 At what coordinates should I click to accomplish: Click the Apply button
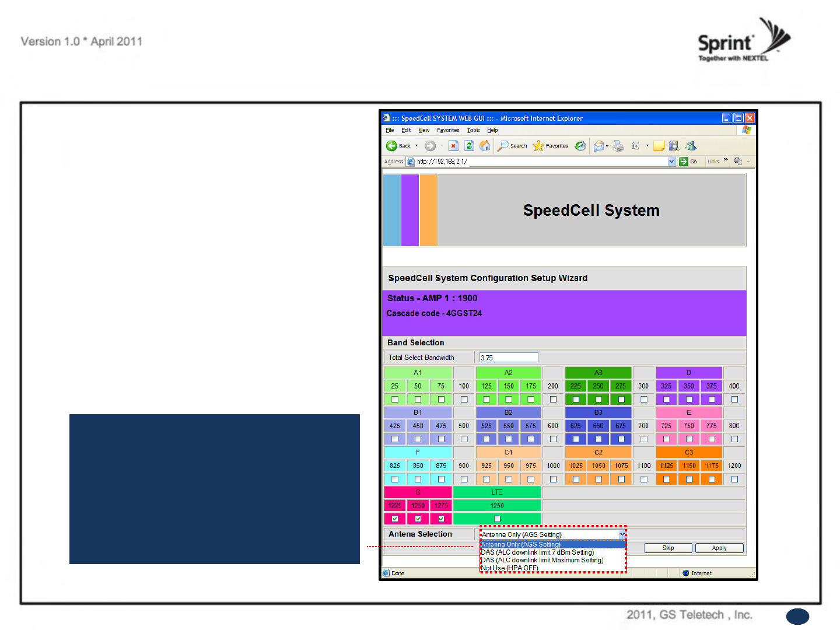[719, 548]
